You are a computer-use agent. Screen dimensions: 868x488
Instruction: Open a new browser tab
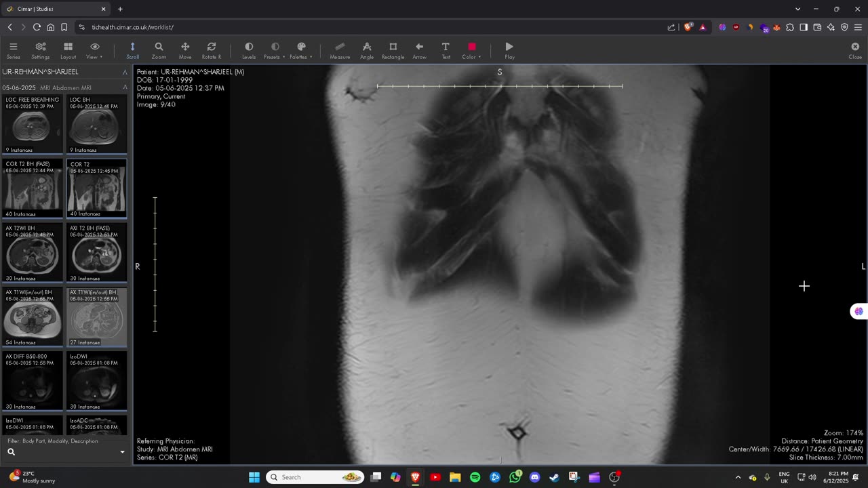[120, 9]
